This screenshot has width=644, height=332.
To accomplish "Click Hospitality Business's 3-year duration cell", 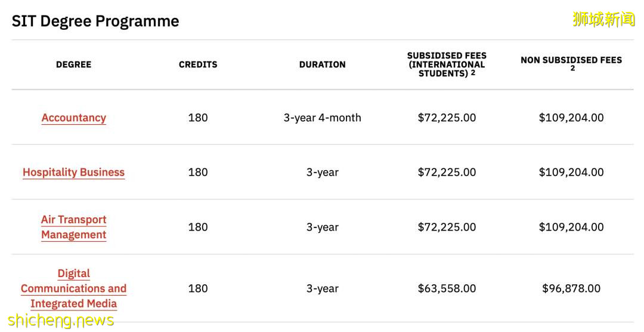I will pyautogui.click(x=322, y=172).
